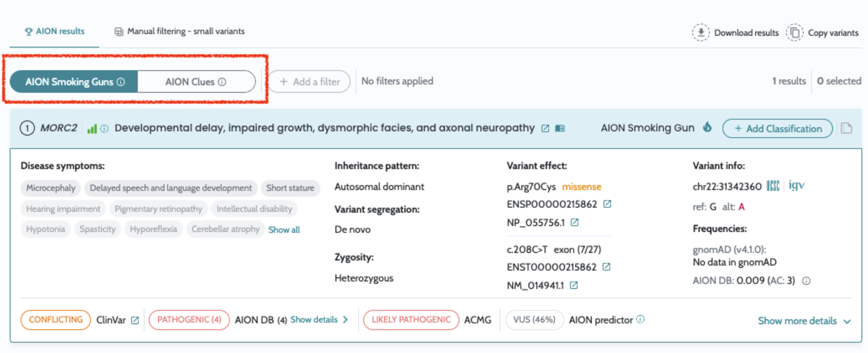Open ClinVar external link icon
Image resolution: width=868 pixels, height=353 pixels.
[135, 320]
